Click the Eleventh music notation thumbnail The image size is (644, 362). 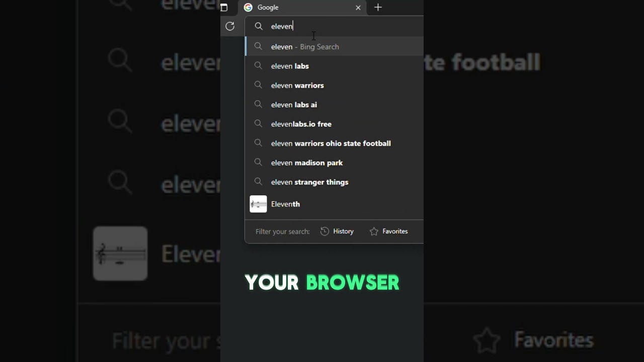258,204
